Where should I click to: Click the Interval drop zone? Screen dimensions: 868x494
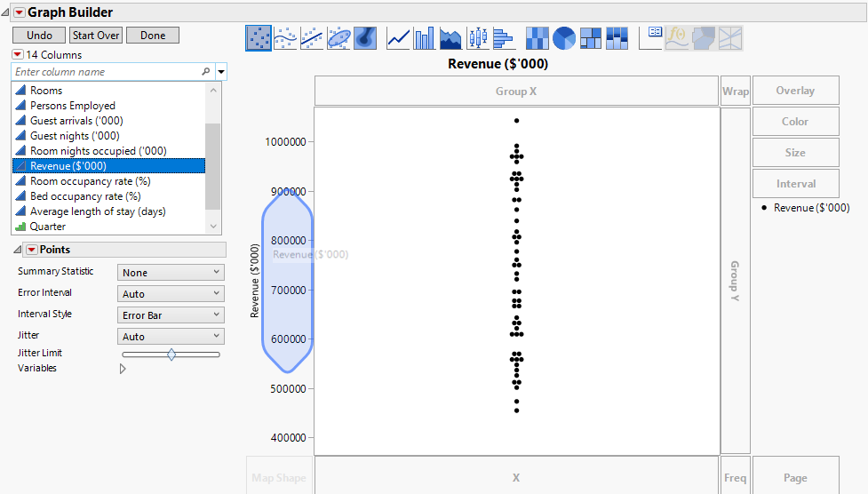[795, 183]
